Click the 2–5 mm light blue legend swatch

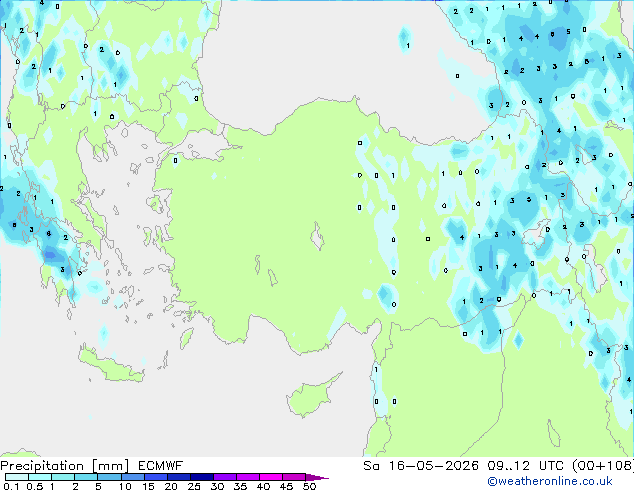click(86, 477)
